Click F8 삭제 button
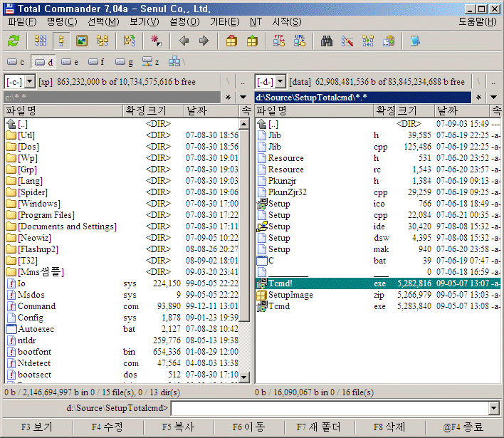 389,427
